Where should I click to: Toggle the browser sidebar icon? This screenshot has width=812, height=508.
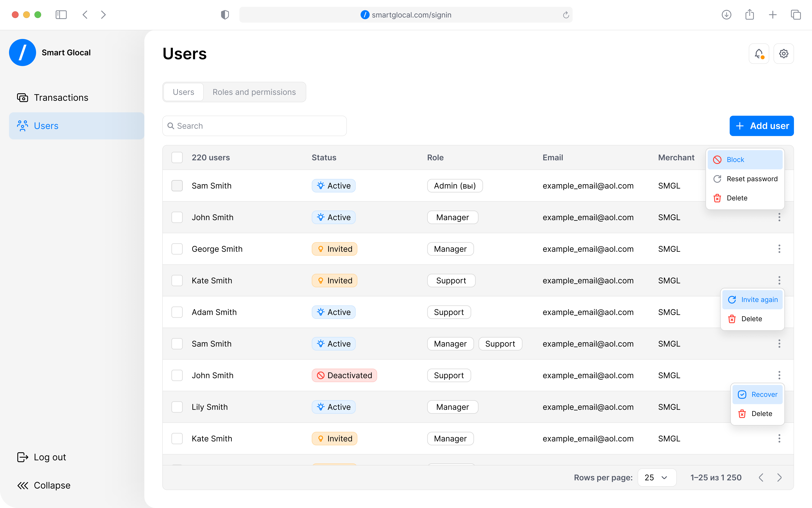coord(61,15)
